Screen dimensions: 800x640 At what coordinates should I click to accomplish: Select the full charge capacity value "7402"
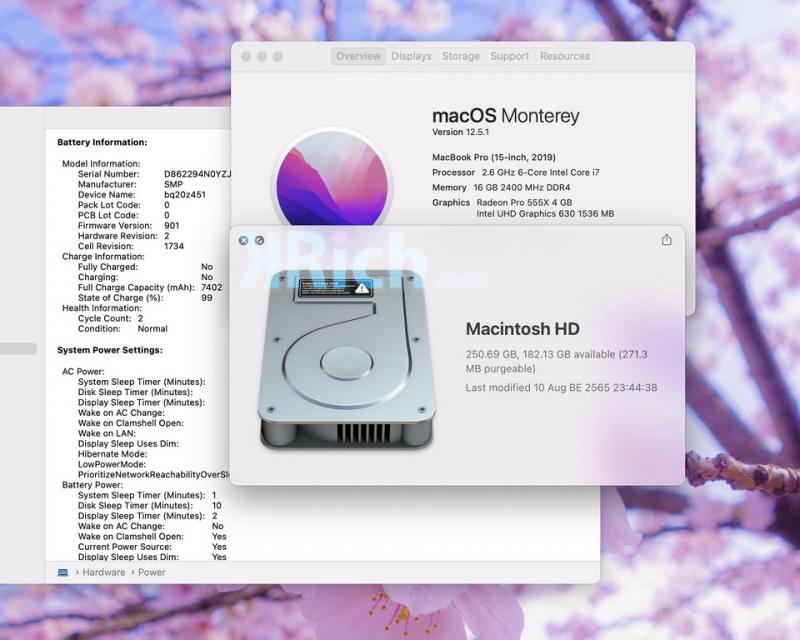pos(212,287)
